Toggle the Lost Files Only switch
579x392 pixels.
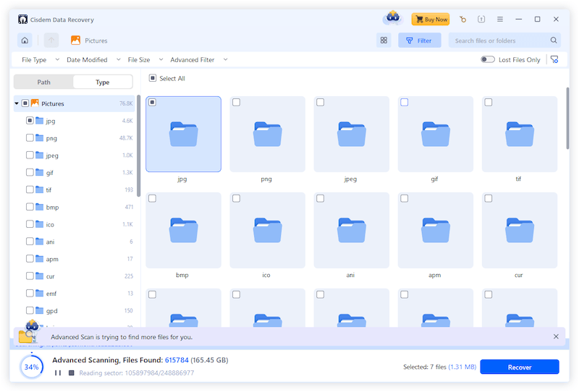488,60
